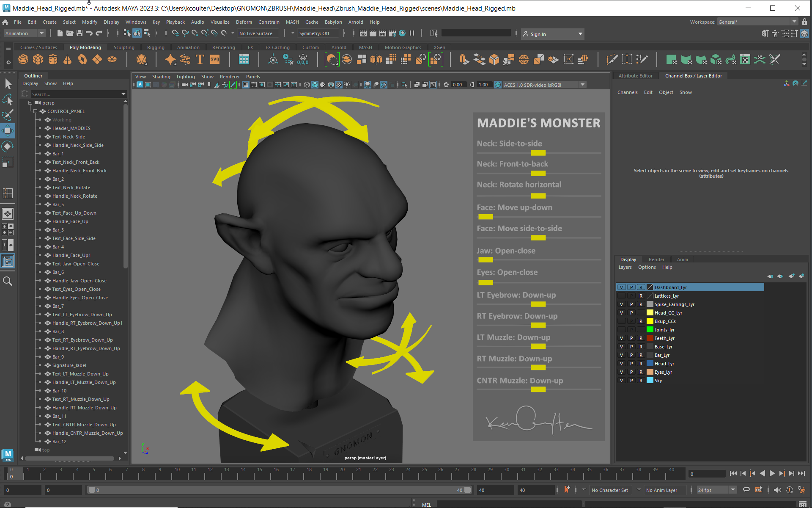Create a polygon cube from the shelf
Image resolution: width=812 pixels, height=508 pixels.
38,59
